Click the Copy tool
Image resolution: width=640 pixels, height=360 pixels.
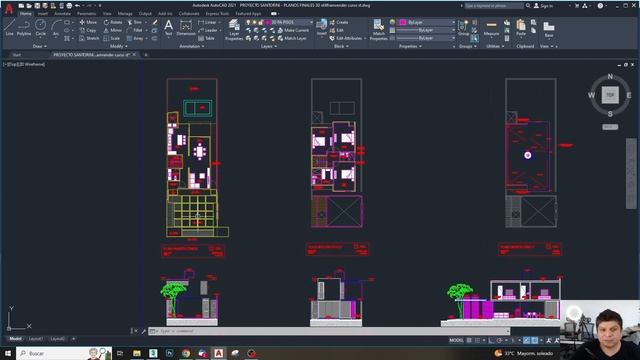click(88, 30)
